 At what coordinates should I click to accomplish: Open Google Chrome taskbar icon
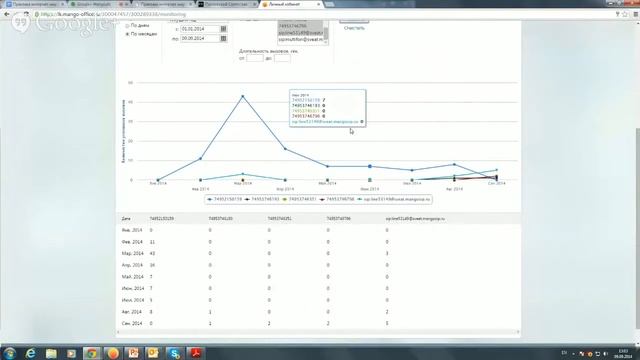coord(92,353)
